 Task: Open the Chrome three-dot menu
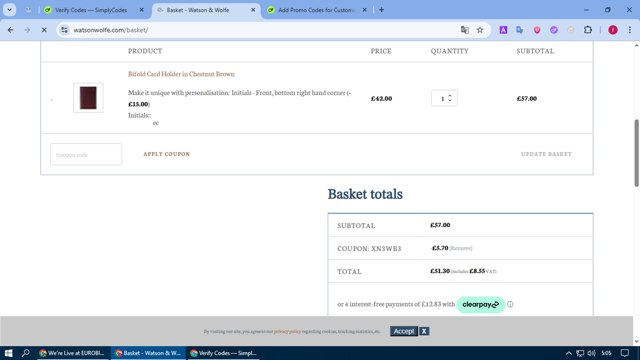click(630, 30)
